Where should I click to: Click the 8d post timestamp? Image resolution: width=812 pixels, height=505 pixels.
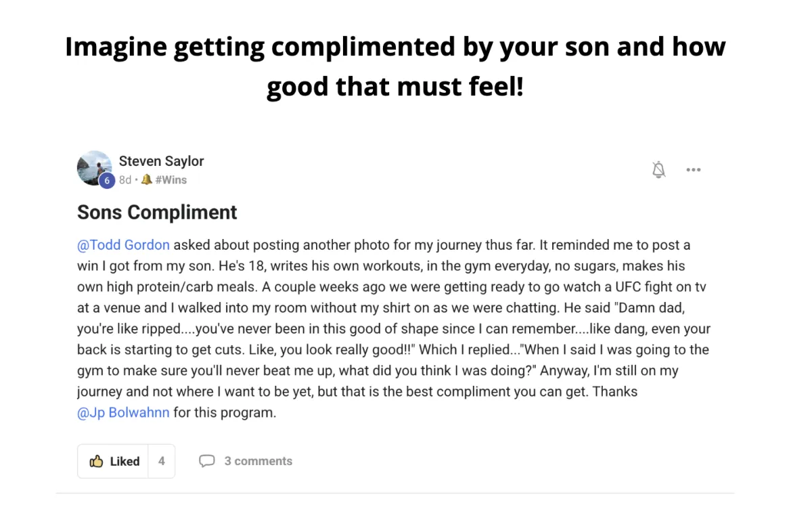point(125,180)
